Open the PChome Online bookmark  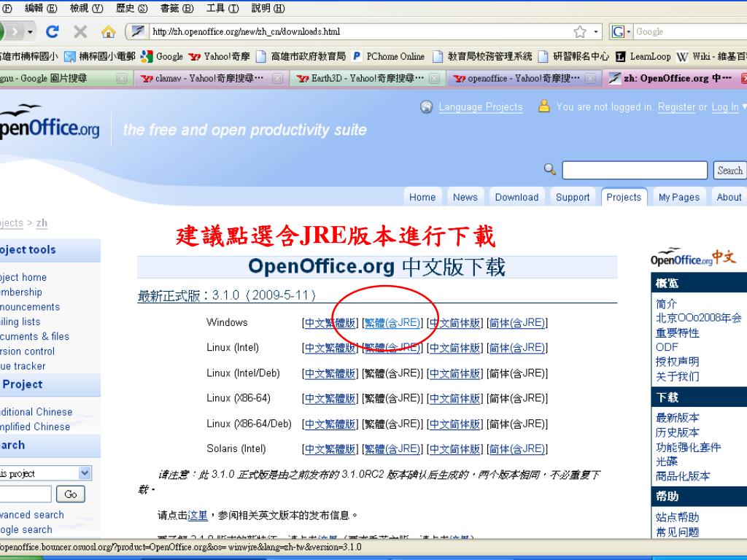[x=388, y=56]
